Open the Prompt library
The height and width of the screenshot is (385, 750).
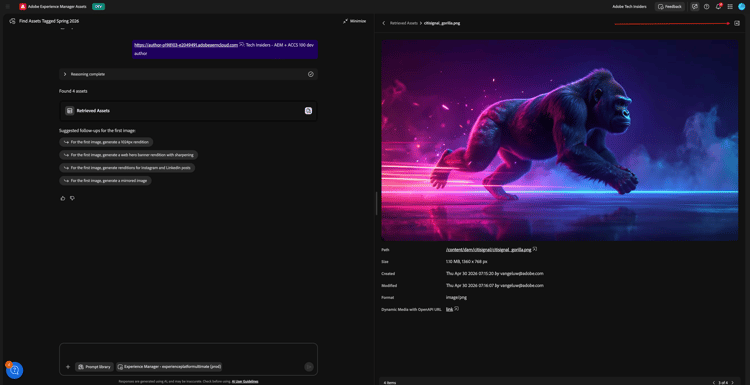click(x=95, y=367)
